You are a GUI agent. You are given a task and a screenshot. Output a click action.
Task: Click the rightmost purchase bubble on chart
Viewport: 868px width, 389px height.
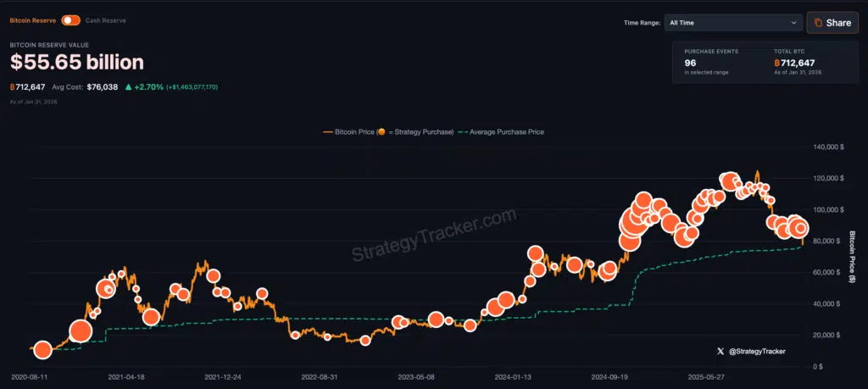(800, 228)
